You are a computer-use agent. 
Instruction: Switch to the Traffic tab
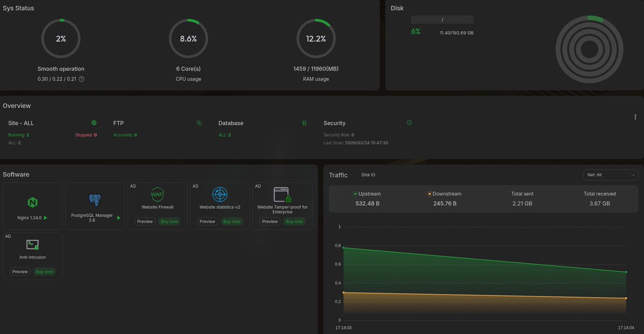click(338, 175)
